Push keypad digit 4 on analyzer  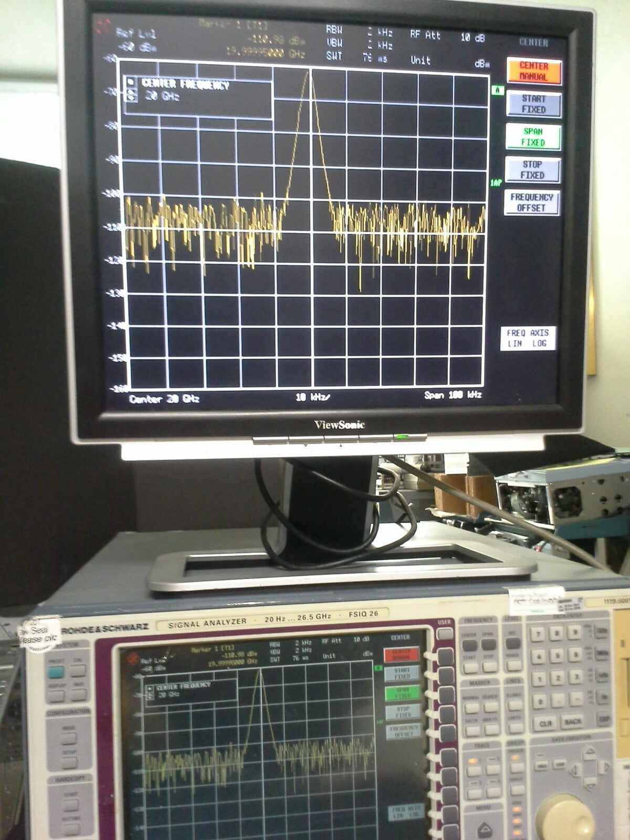point(539,657)
